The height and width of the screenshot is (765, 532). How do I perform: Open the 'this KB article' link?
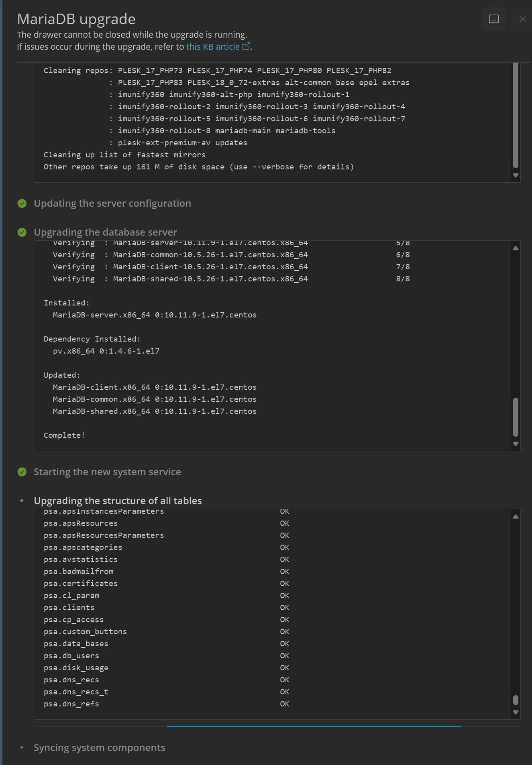coord(213,47)
